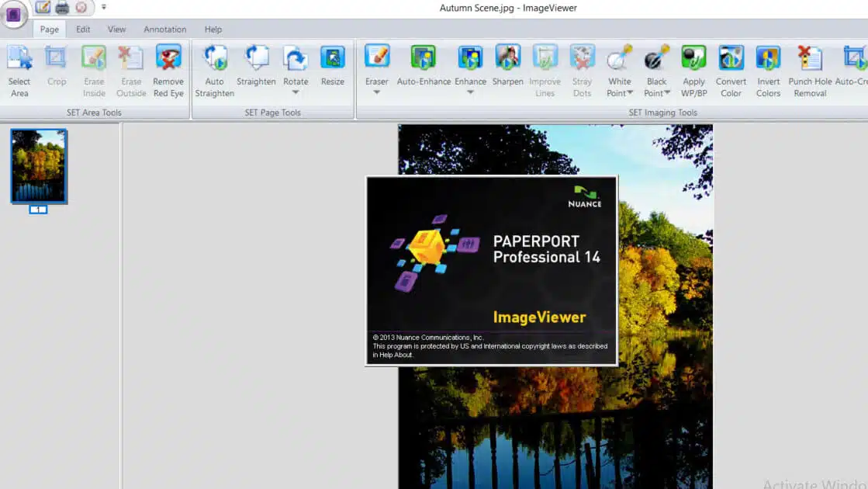
Task: Apply Invert Colors
Action: tap(769, 71)
